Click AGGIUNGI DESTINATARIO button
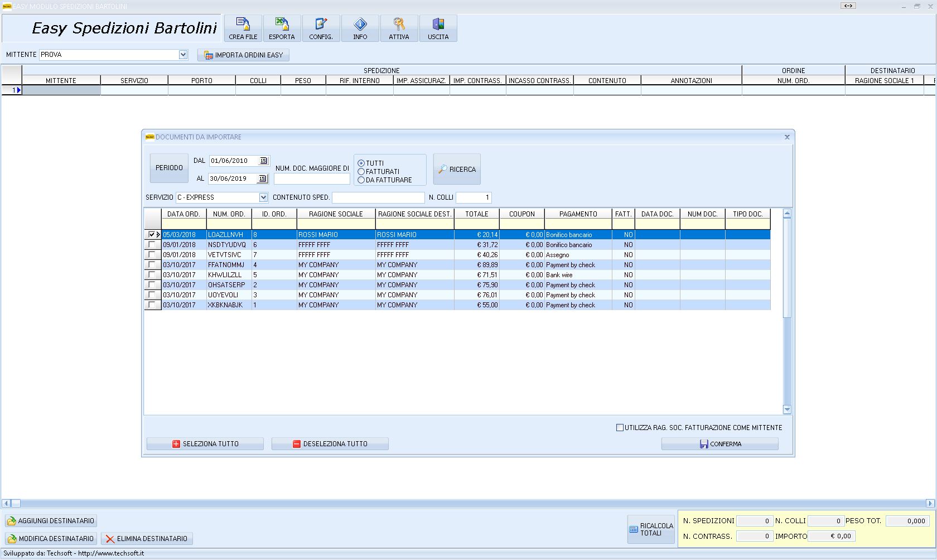Image resolution: width=937 pixels, height=560 pixels. point(51,521)
